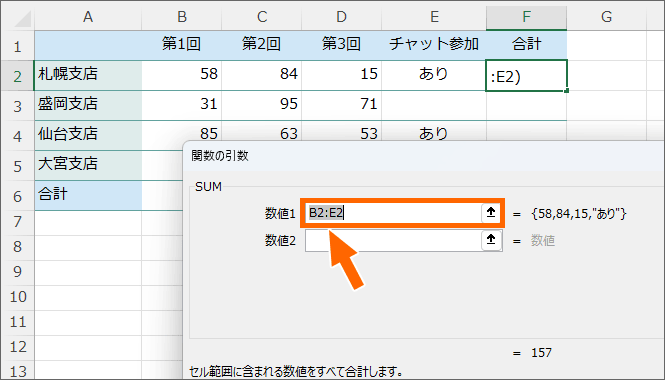Click the 合計 cell in column A
The width and height of the screenshot is (665, 380).
[88, 196]
